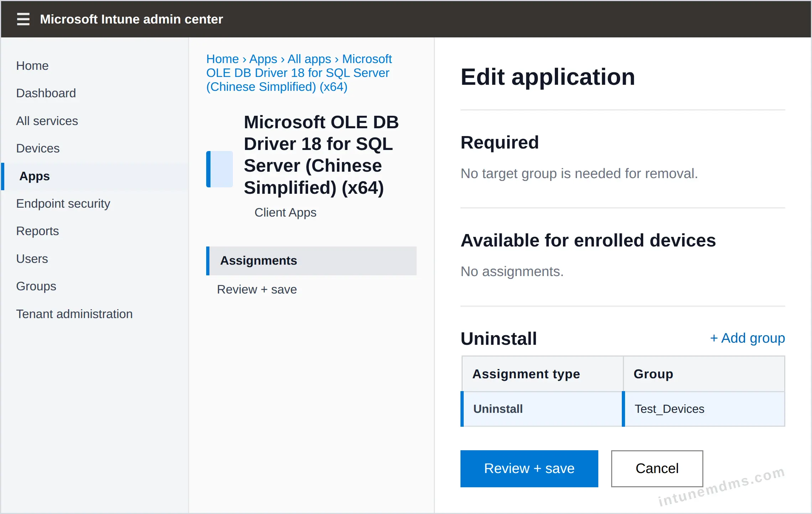Select Apps in sidebar
The height and width of the screenshot is (514, 812).
coord(95,176)
